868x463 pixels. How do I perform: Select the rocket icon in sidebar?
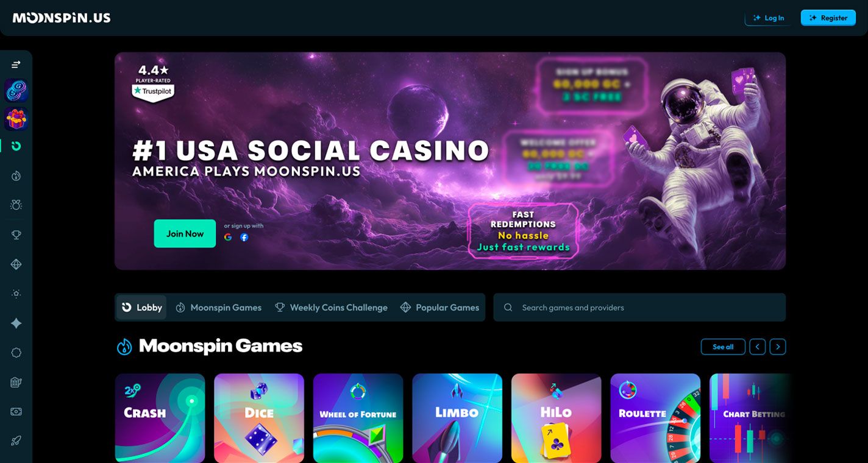tap(16, 440)
